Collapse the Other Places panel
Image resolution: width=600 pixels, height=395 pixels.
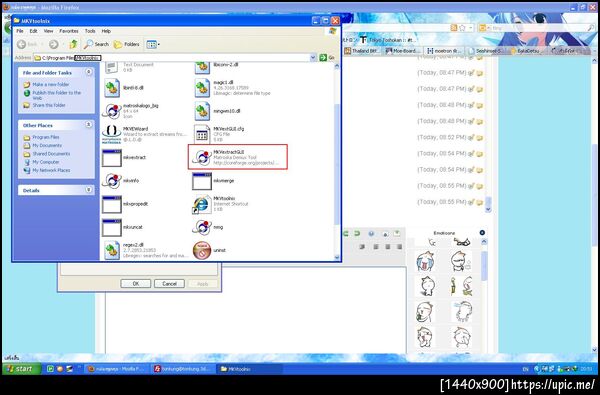[89, 125]
